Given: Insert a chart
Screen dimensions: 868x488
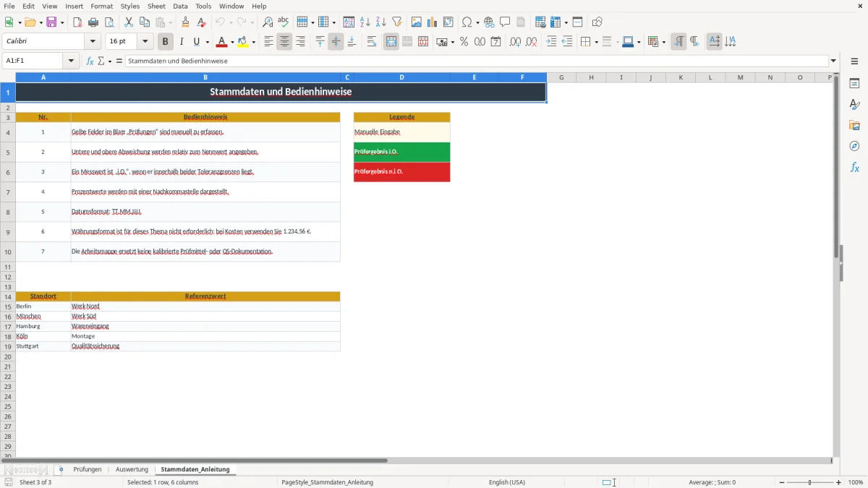Looking at the screenshot, I should (433, 22).
